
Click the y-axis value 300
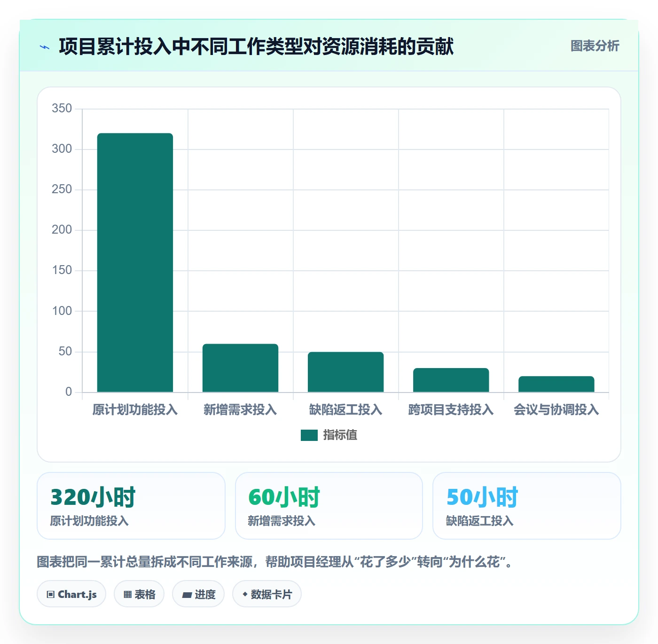62,149
